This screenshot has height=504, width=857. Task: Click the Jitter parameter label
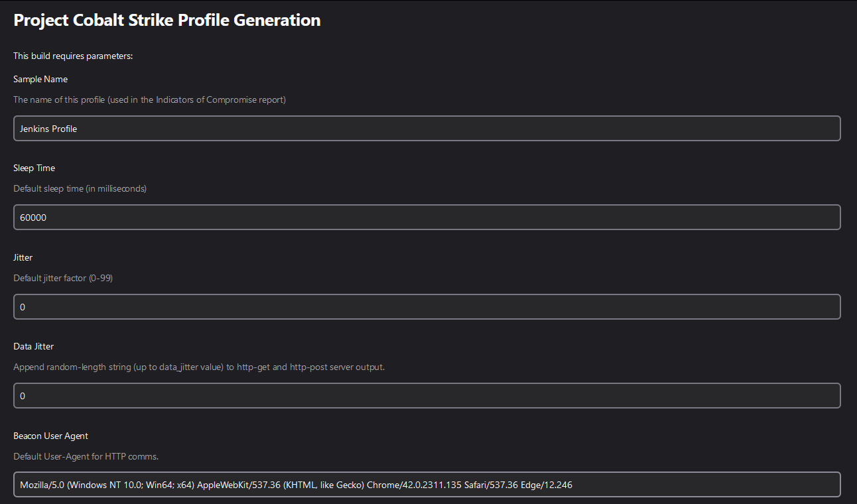[23, 257]
